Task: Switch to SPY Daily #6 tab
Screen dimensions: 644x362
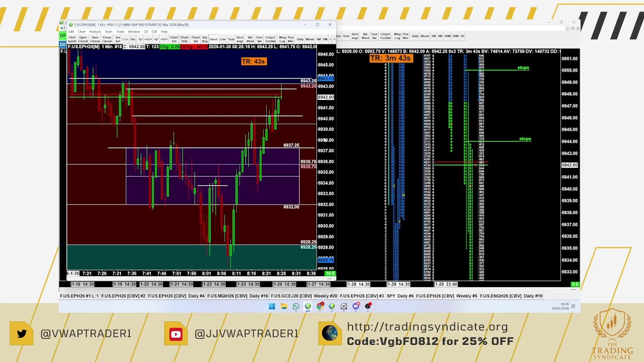Action: 400,296
